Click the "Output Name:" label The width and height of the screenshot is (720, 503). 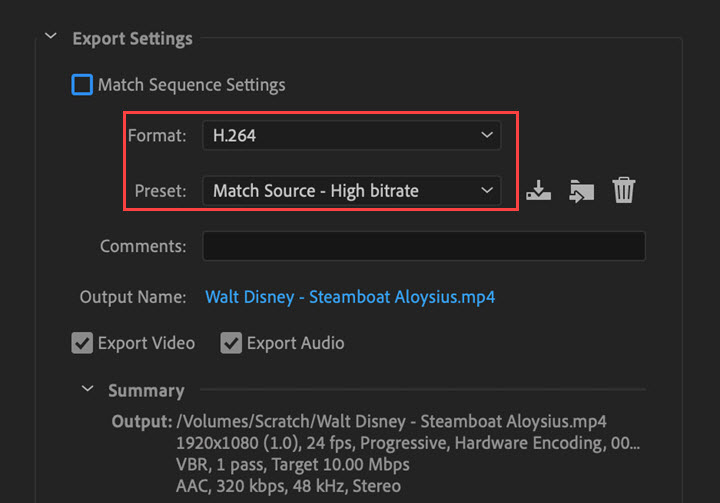(x=133, y=297)
